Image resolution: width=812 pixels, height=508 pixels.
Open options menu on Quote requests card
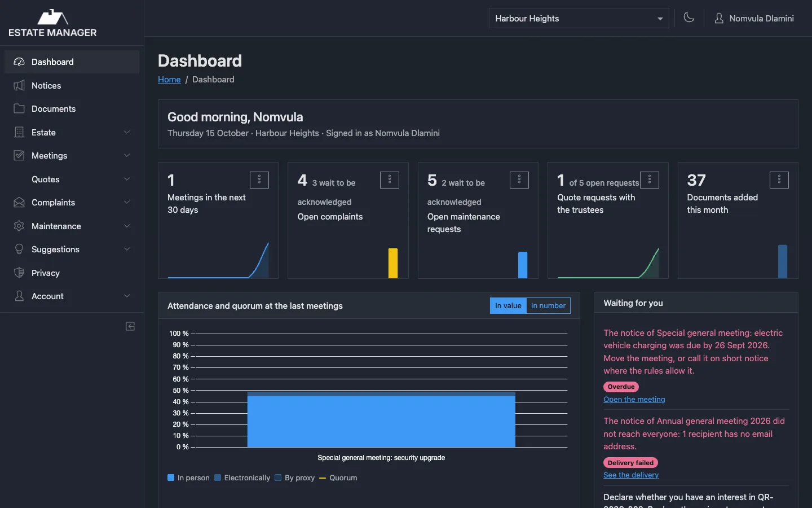[x=650, y=180]
